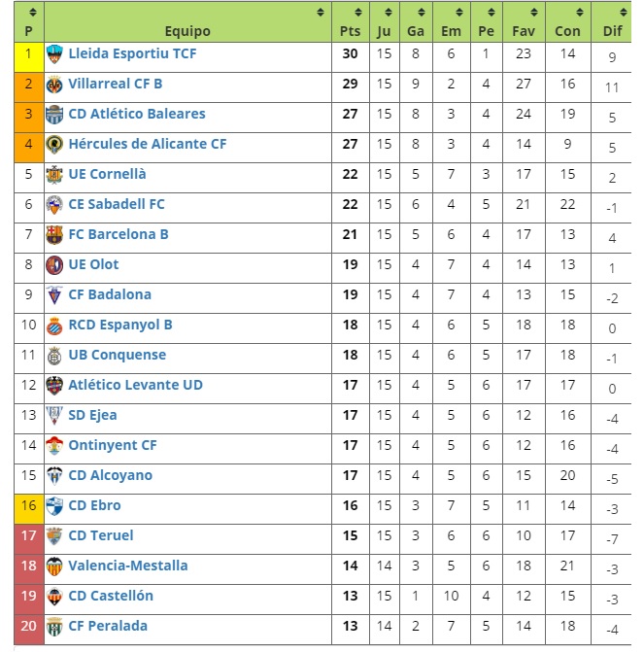Click the Hércules de Alicante CF crest
Viewport: 644px width, 652px height.
click(x=54, y=145)
